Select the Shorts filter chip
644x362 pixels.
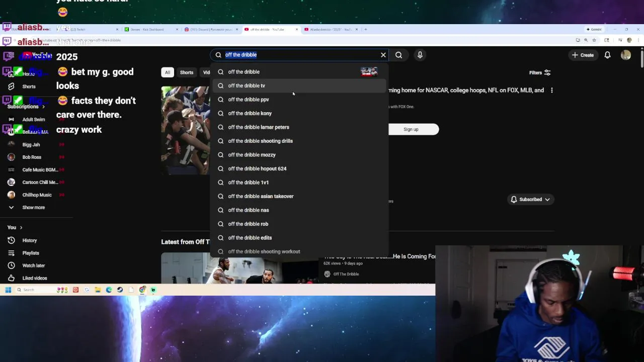(x=187, y=72)
